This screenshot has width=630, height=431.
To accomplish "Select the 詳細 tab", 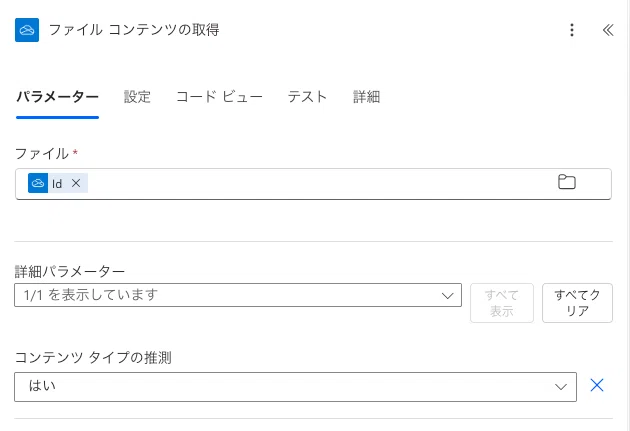I will coord(366,97).
